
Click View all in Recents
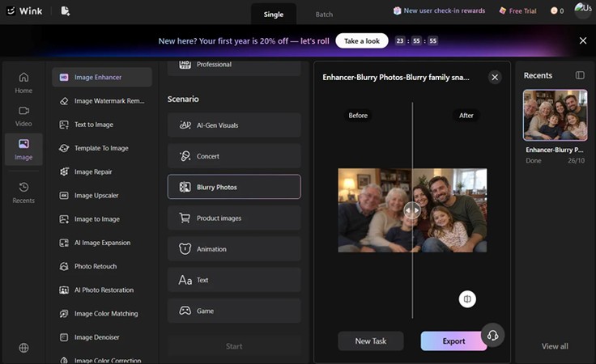(555, 346)
